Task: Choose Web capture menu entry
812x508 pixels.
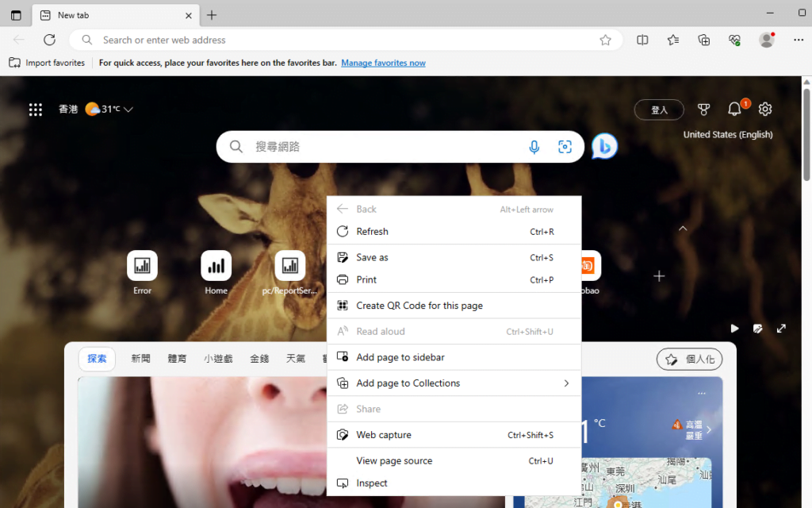Action: (454, 435)
